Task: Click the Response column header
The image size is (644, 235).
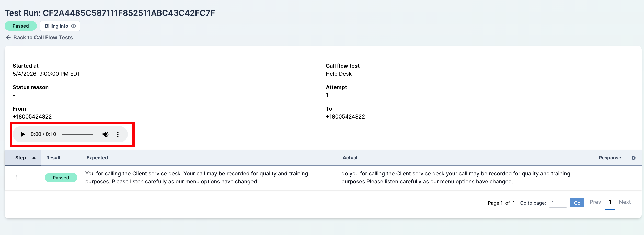Action: click(610, 158)
